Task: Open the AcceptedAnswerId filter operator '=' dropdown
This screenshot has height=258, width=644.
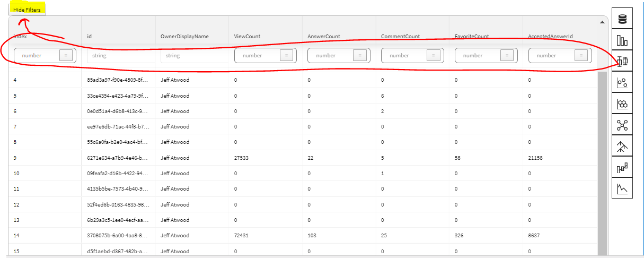Action: point(580,55)
